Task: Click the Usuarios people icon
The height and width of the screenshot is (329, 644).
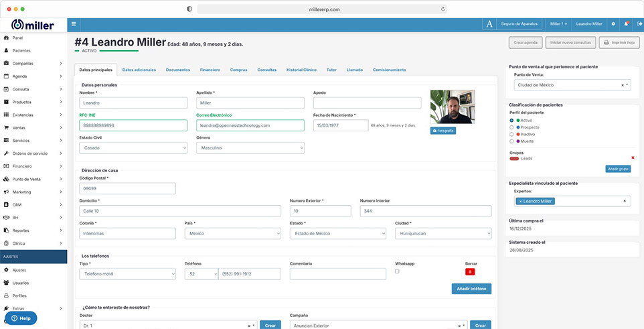Action: coord(6,283)
